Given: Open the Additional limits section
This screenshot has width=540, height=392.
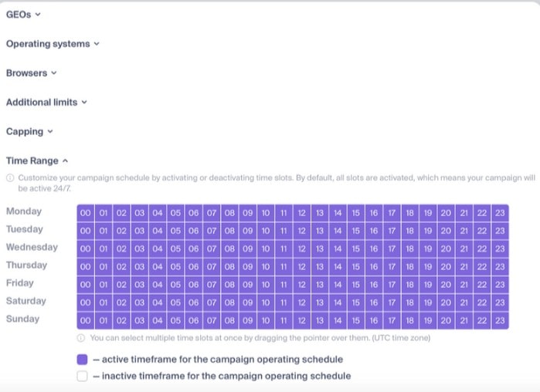Looking at the screenshot, I should pos(46,102).
